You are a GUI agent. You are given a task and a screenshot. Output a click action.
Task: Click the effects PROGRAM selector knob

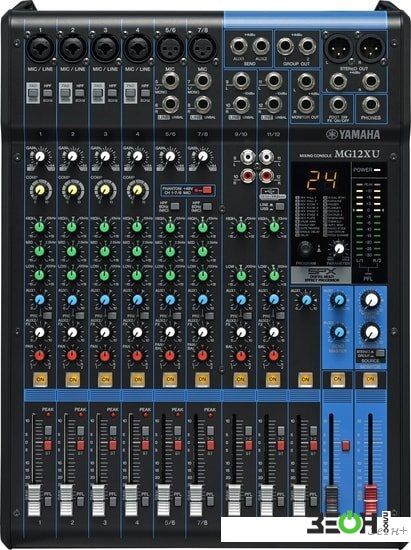[305, 249]
